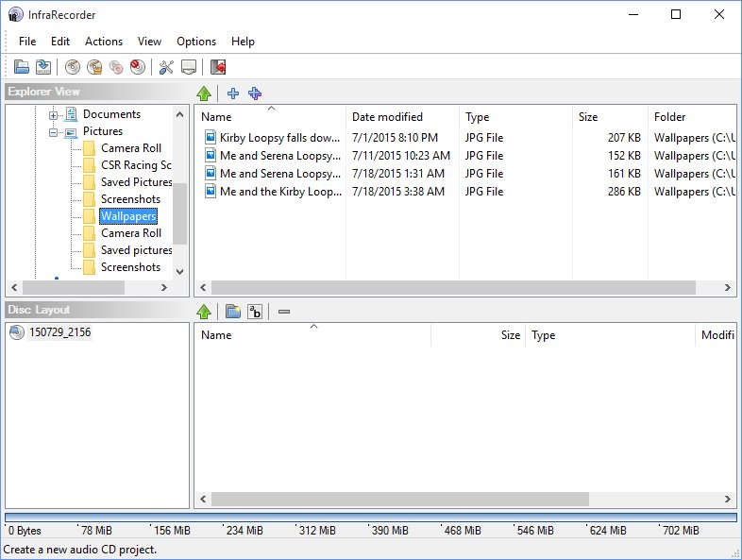Click Disc Layout Name column header
The image size is (742, 560).
pos(312,334)
